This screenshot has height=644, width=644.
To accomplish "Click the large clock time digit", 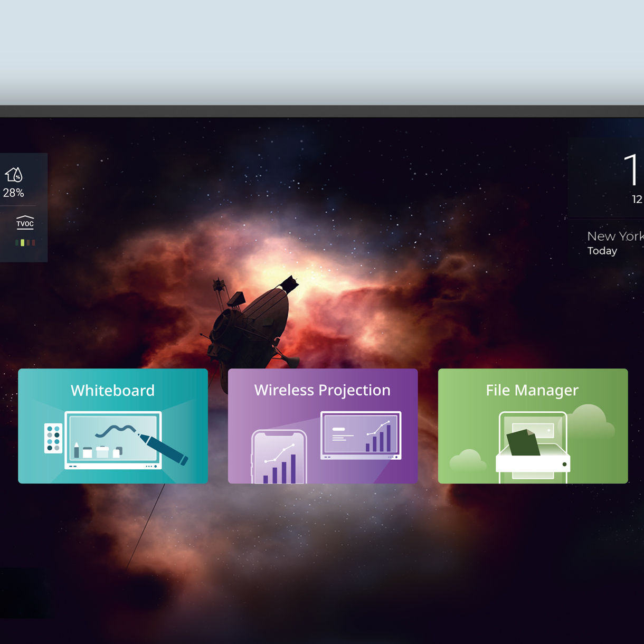I will 631,170.
